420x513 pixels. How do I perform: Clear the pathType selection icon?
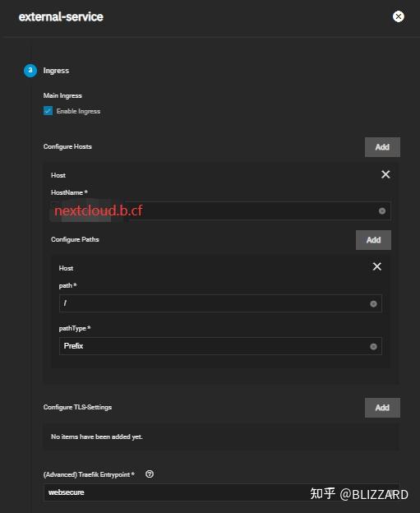(x=373, y=346)
